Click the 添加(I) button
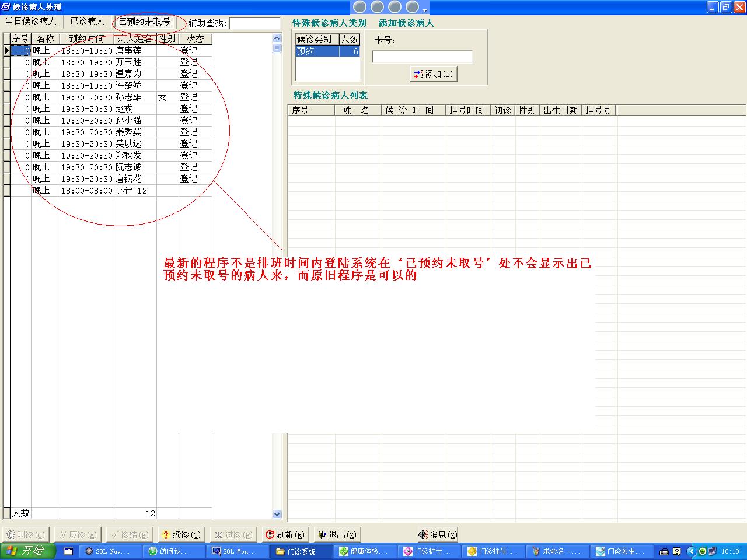The width and height of the screenshot is (747, 560). coord(433,74)
